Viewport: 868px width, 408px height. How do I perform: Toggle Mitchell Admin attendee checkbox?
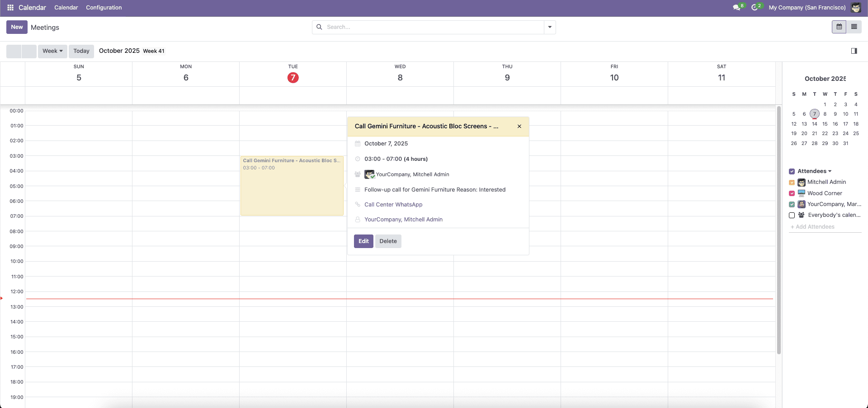pyautogui.click(x=792, y=183)
